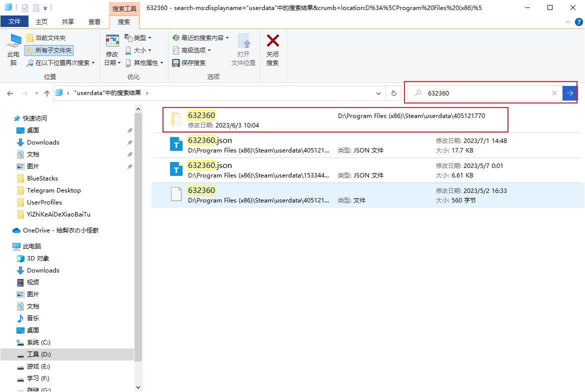Expand the address bar history chevron
The width and height of the screenshot is (585, 392).
click(378, 93)
